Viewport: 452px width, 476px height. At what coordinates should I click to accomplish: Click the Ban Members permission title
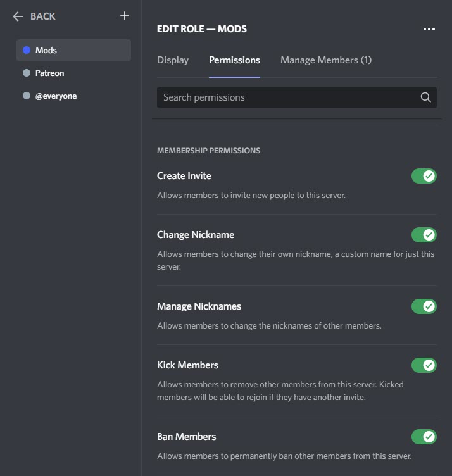(186, 437)
